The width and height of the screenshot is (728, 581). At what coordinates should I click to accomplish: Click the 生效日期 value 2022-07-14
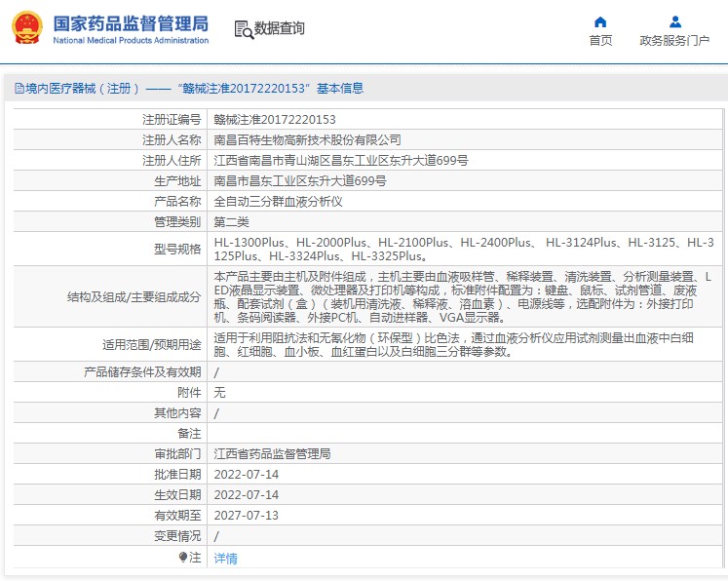[246, 495]
